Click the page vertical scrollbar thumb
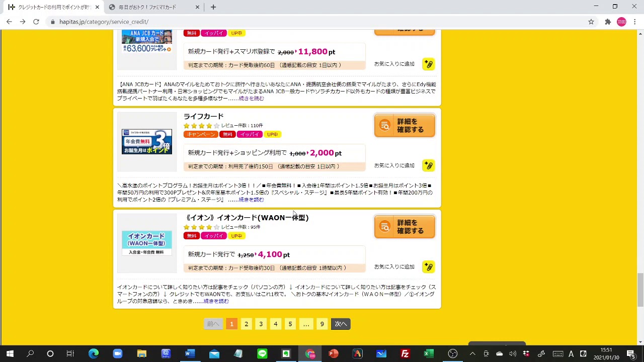 tap(640, 289)
